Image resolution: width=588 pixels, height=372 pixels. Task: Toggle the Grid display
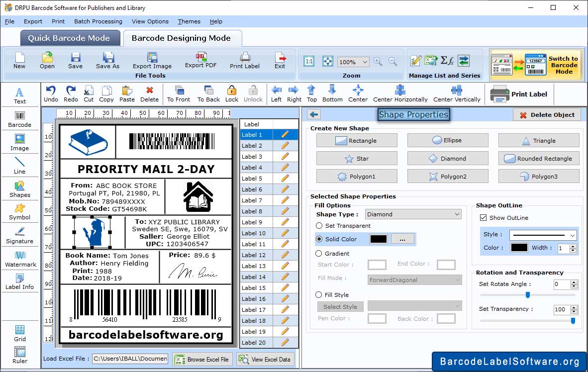[x=20, y=333]
